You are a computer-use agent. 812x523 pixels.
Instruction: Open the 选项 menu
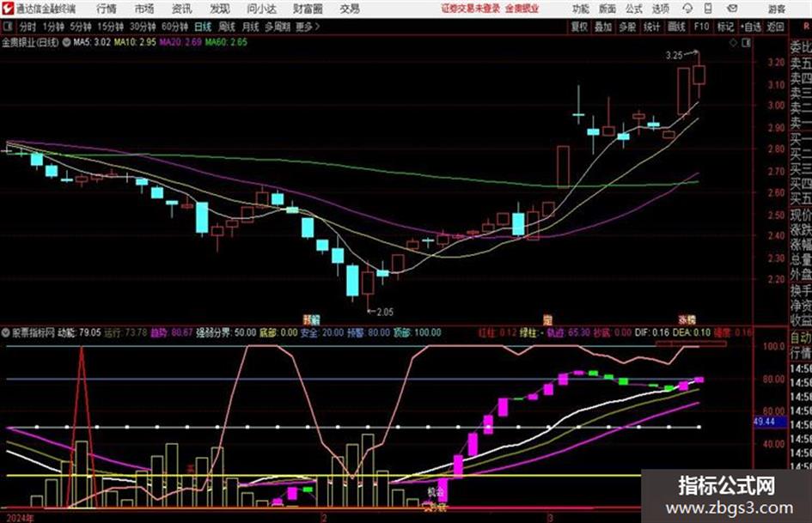[x=661, y=9]
